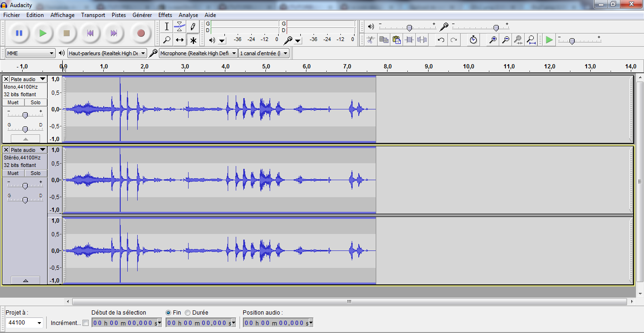Open the Pistes menu
This screenshot has height=333, width=644.
pos(118,15)
